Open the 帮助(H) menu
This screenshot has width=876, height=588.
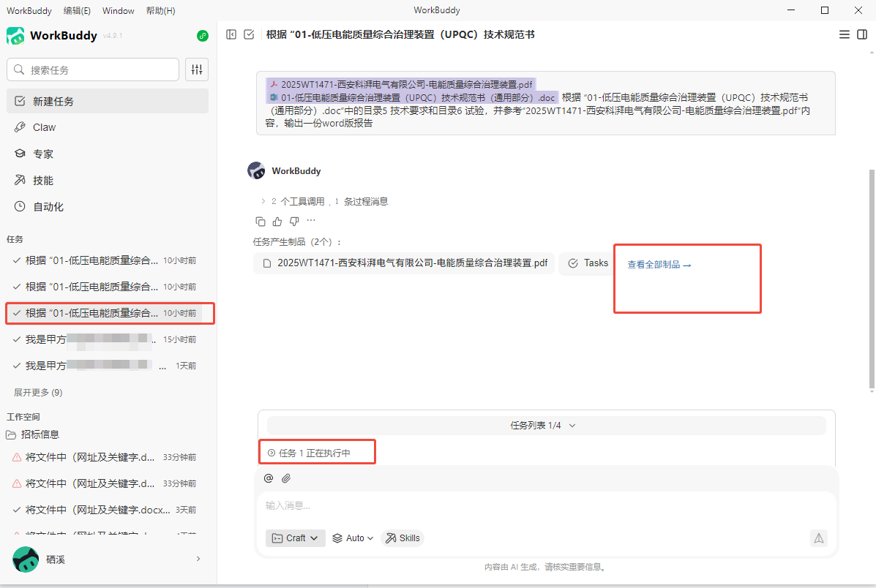click(x=160, y=11)
